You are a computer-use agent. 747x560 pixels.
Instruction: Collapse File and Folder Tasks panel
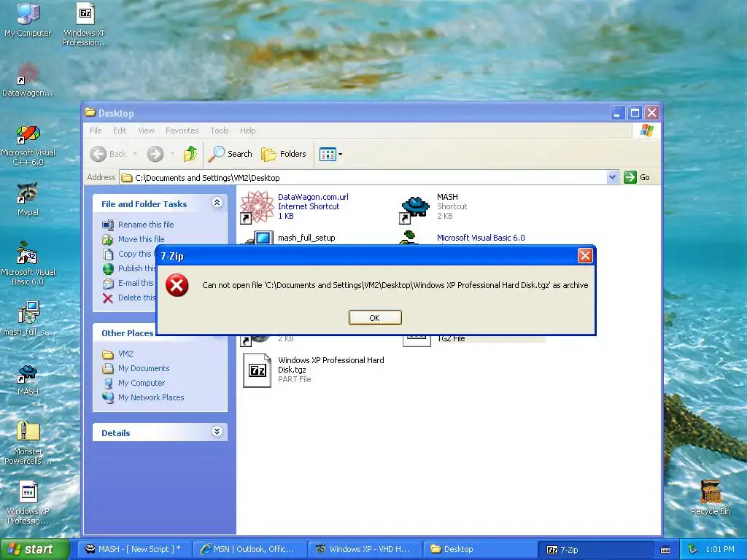pyautogui.click(x=217, y=203)
